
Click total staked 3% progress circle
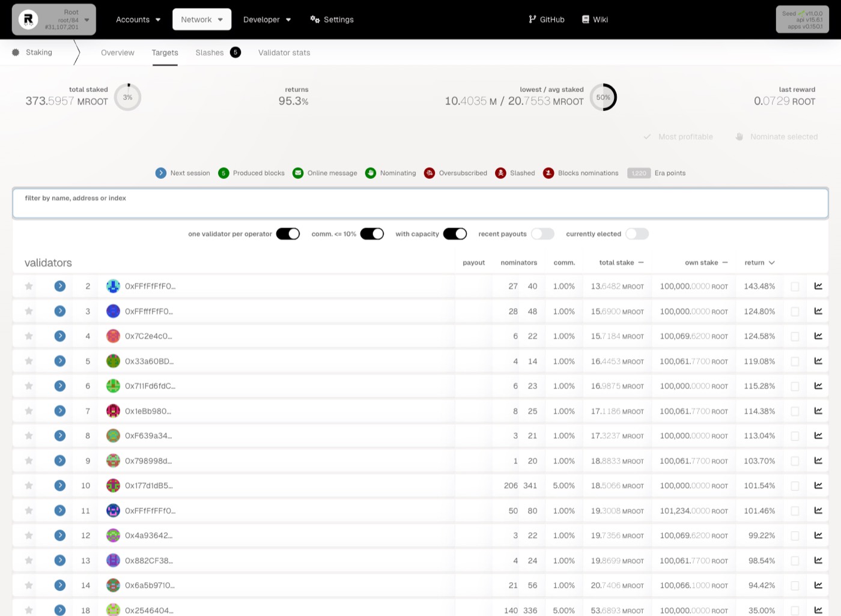(128, 97)
